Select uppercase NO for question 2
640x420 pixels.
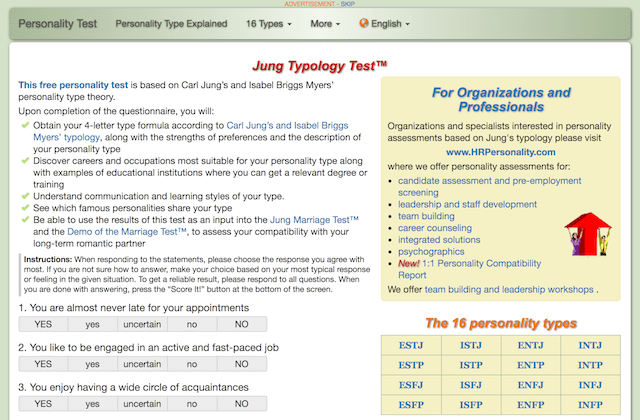[242, 364]
